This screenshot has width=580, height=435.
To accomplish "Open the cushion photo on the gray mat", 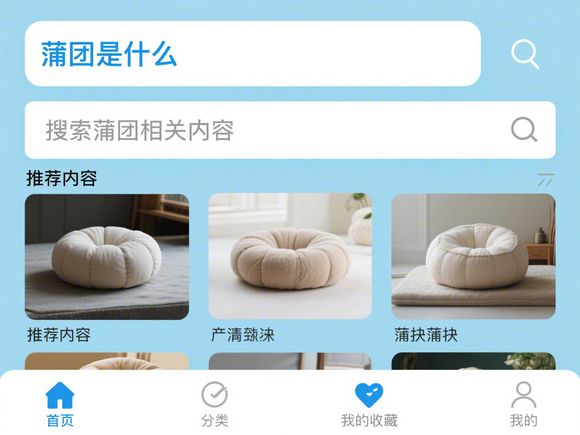I will pyautogui.click(x=107, y=257).
